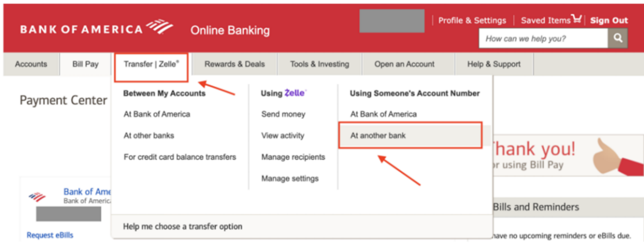Open Profile & Settings link
The width and height of the screenshot is (644, 244).
pos(472,20)
